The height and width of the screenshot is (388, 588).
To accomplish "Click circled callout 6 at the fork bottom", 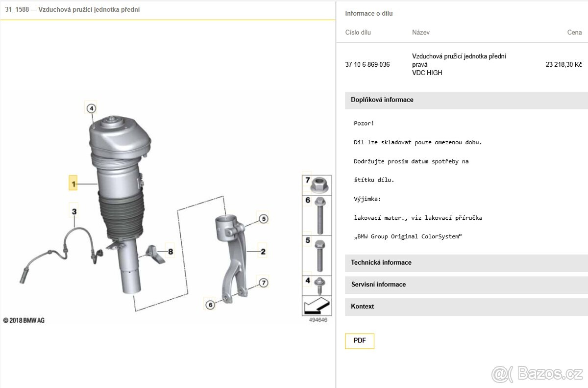I will [x=210, y=305].
